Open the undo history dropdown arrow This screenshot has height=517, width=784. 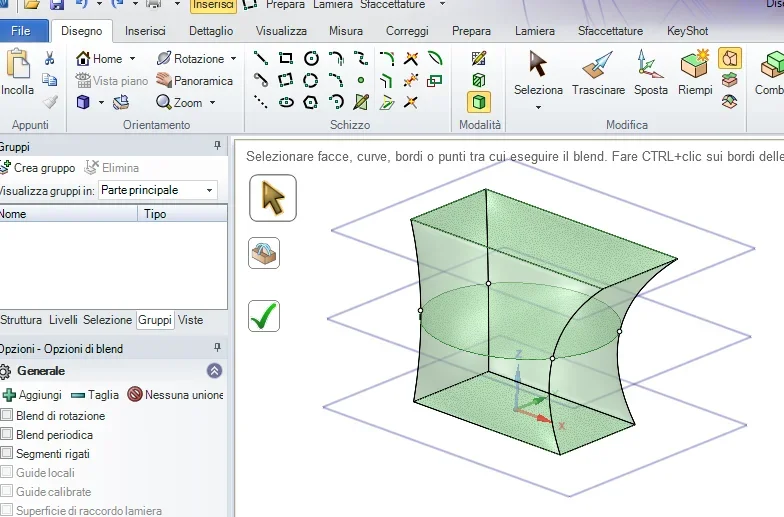(99, 4)
